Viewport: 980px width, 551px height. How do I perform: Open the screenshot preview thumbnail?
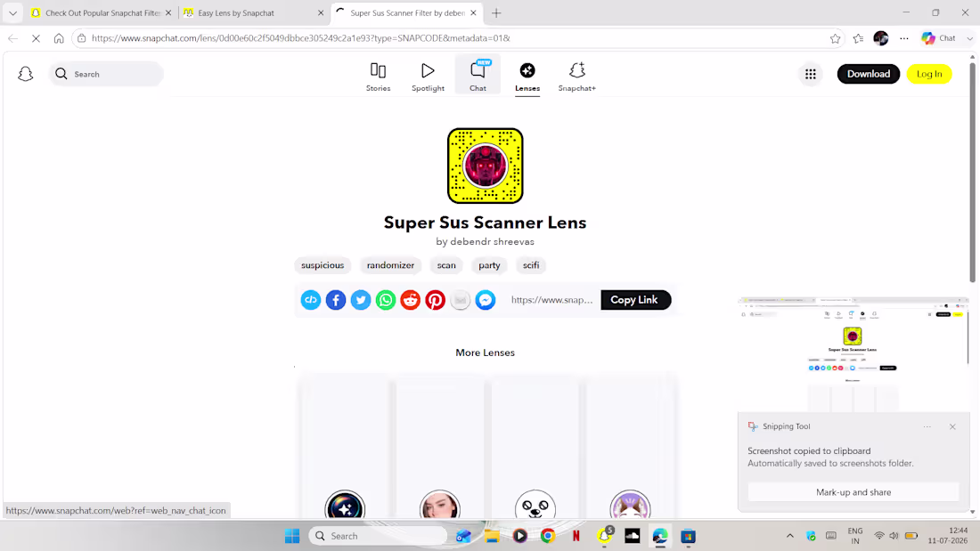[x=853, y=354]
